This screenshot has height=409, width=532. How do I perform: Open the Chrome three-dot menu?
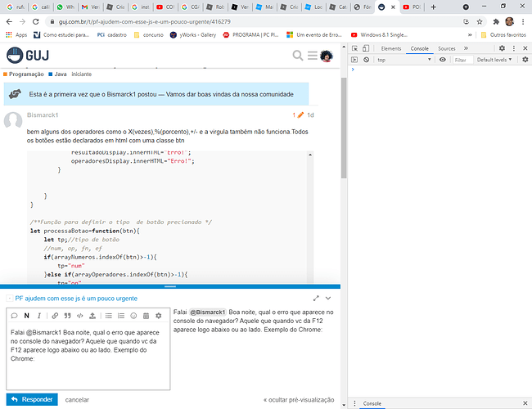point(523,22)
